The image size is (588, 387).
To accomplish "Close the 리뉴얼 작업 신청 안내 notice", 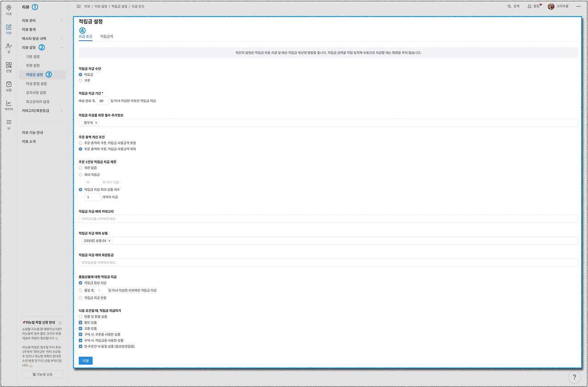I will click(x=60, y=323).
